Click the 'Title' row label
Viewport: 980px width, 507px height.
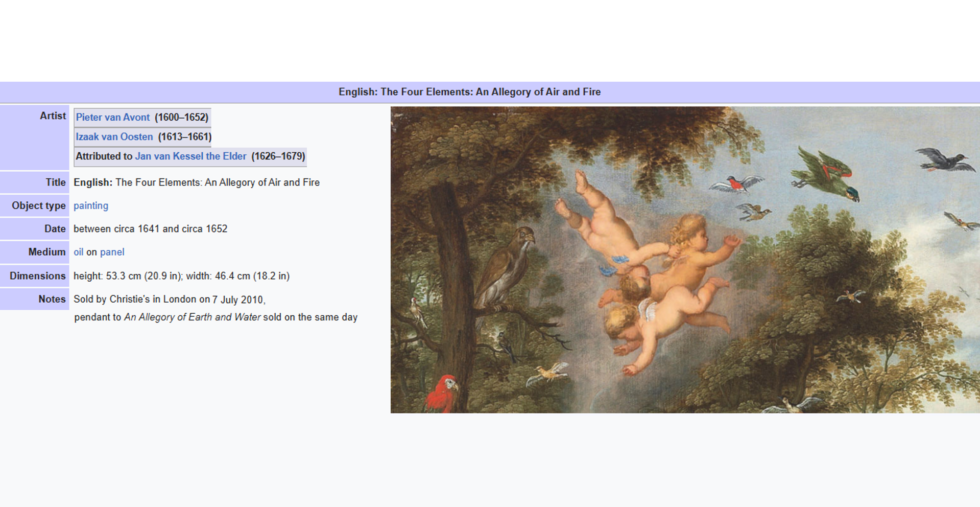[x=56, y=182]
